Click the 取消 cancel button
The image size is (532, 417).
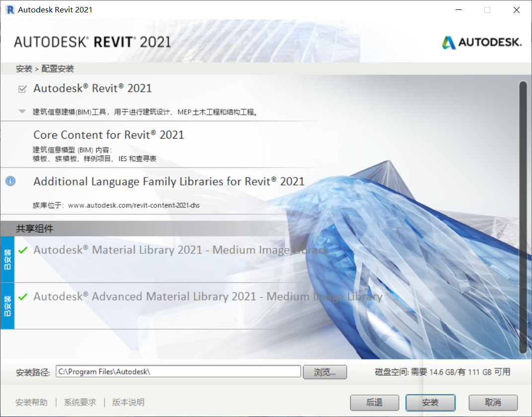(493, 403)
